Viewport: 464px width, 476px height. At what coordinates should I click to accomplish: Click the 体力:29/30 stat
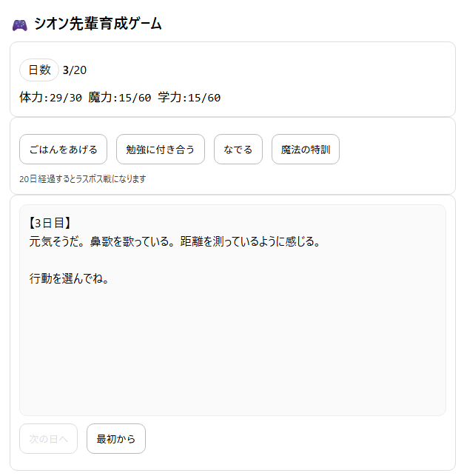[50, 97]
